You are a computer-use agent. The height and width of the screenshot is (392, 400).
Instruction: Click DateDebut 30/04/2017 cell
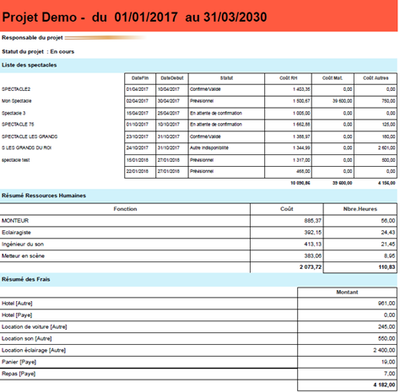[x=172, y=101]
